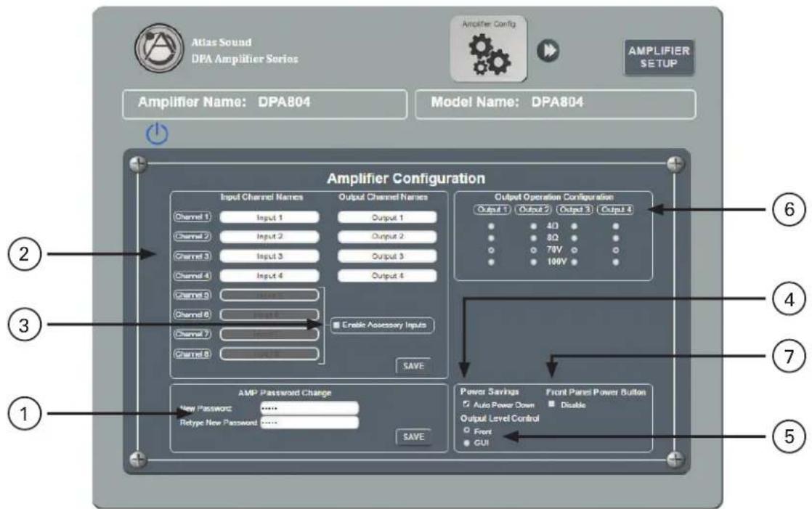Select 100V for Output 4
Screen dimensions: 812x509
click(616, 263)
